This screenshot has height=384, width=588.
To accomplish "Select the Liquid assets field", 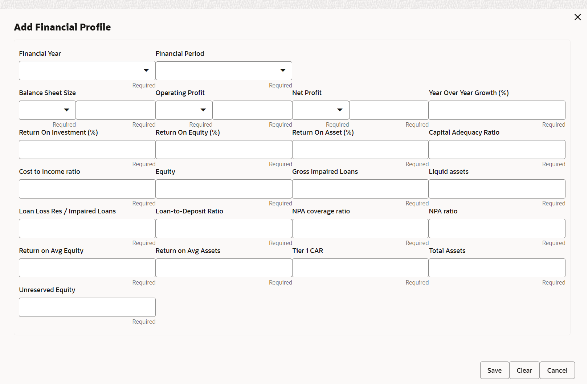I will (497, 189).
